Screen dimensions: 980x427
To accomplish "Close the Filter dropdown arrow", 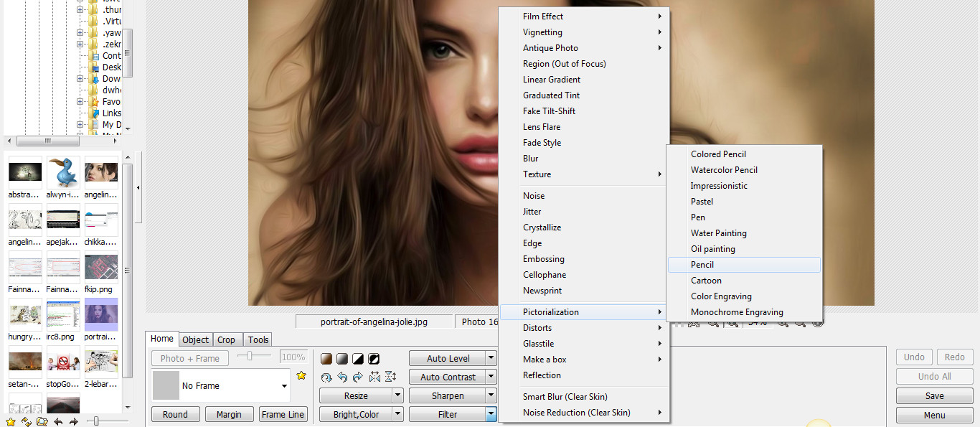I will [x=491, y=414].
